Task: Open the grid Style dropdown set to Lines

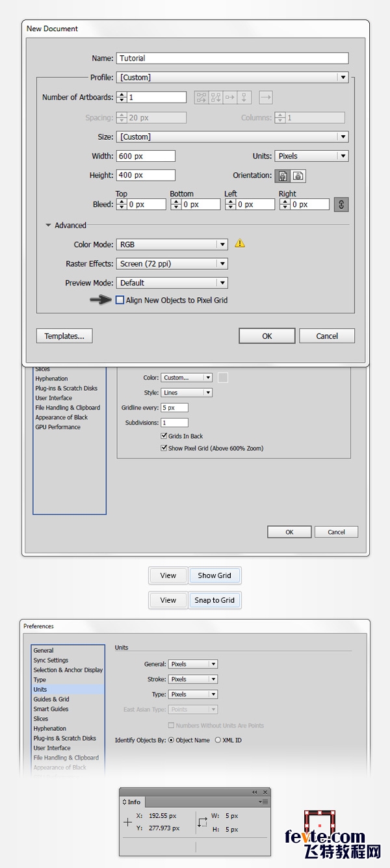Action: pyautogui.click(x=187, y=393)
